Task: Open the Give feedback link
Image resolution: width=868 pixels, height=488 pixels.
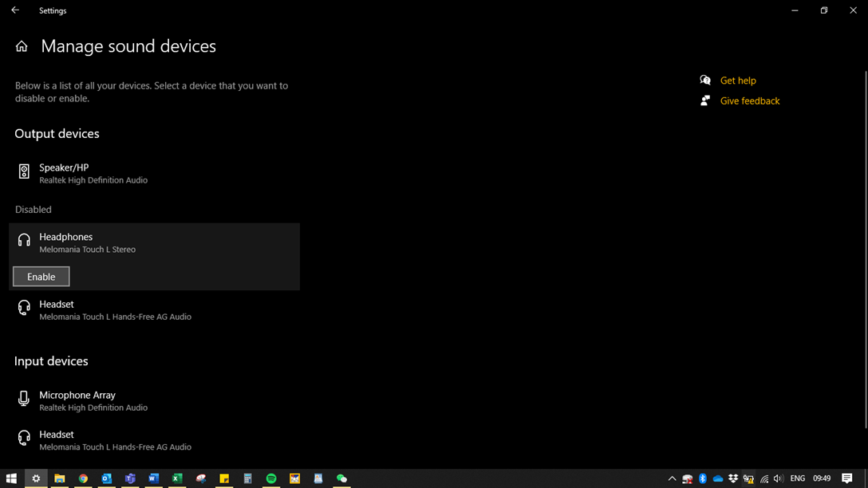Action: (749, 100)
